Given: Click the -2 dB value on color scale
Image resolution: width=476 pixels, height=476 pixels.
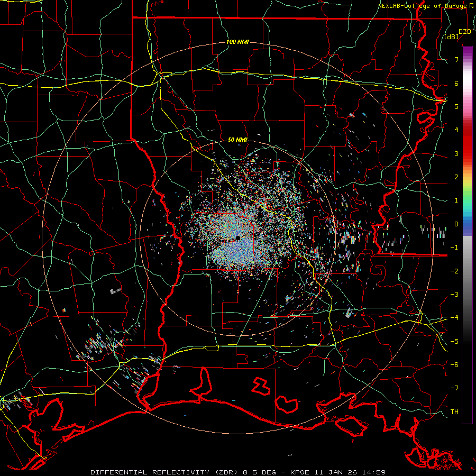Looking at the screenshot, I should point(454,271).
